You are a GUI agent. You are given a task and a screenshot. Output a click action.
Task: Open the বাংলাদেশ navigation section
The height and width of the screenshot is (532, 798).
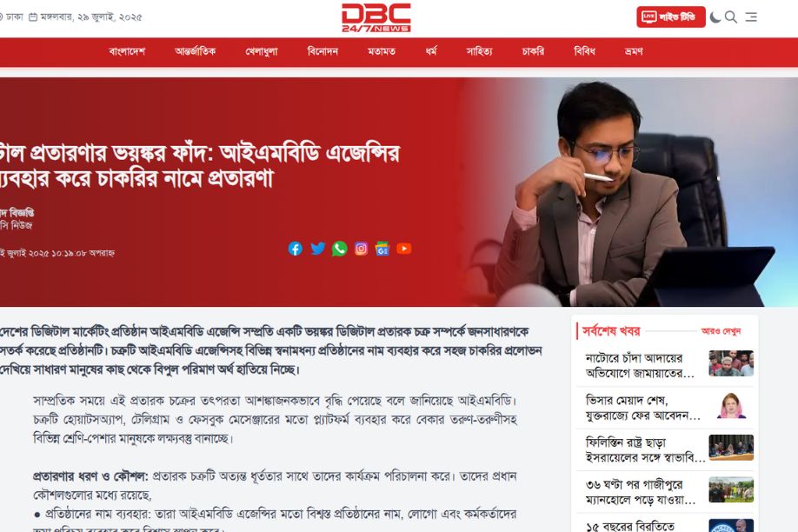(x=127, y=51)
